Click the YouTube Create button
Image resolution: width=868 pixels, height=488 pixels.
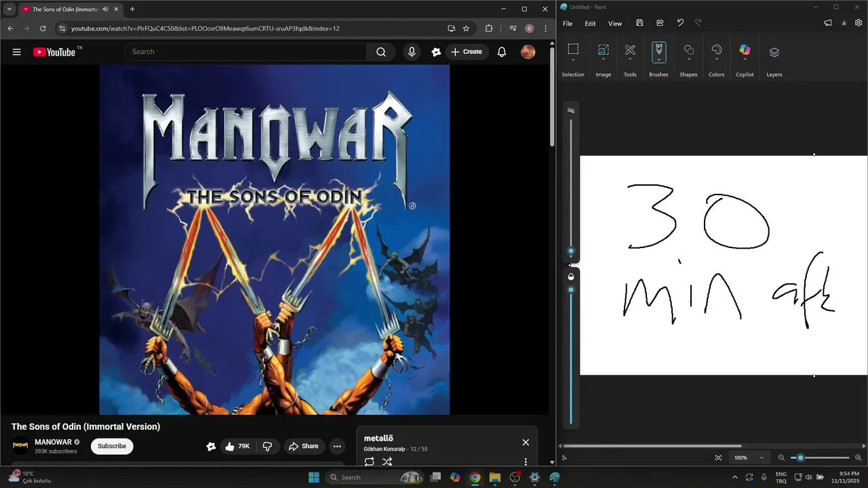point(467,52)
